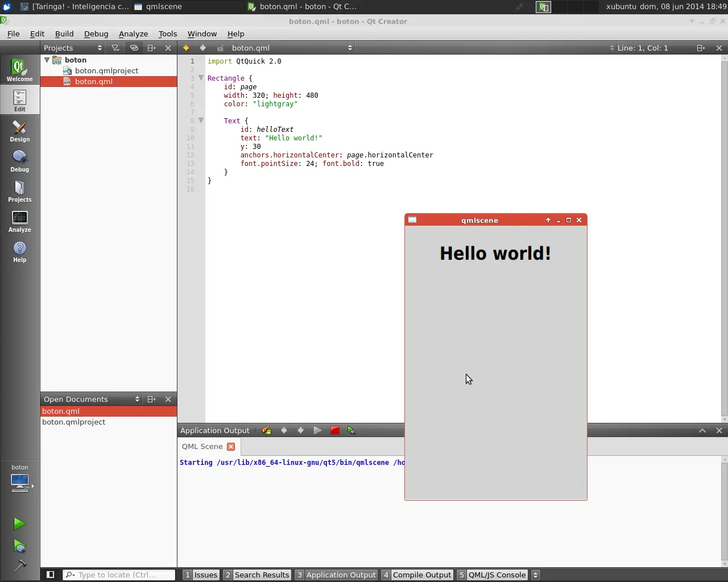Open the Build menu
The image size is (728, 582).
(x=64, y=34)
